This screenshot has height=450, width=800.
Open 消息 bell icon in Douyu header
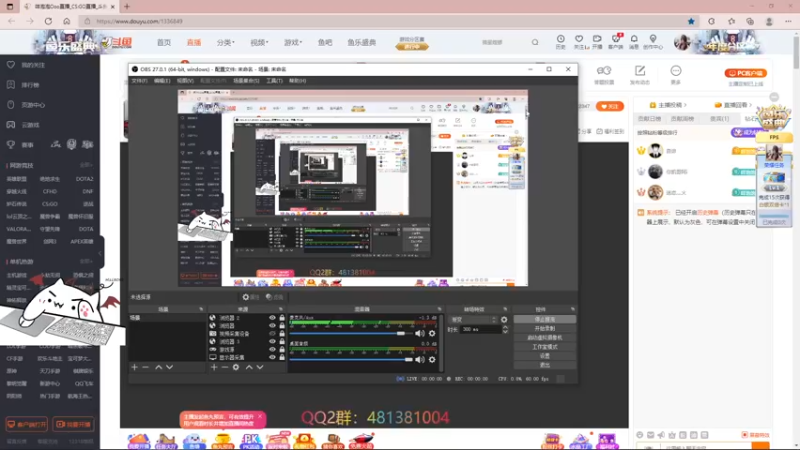634,42
